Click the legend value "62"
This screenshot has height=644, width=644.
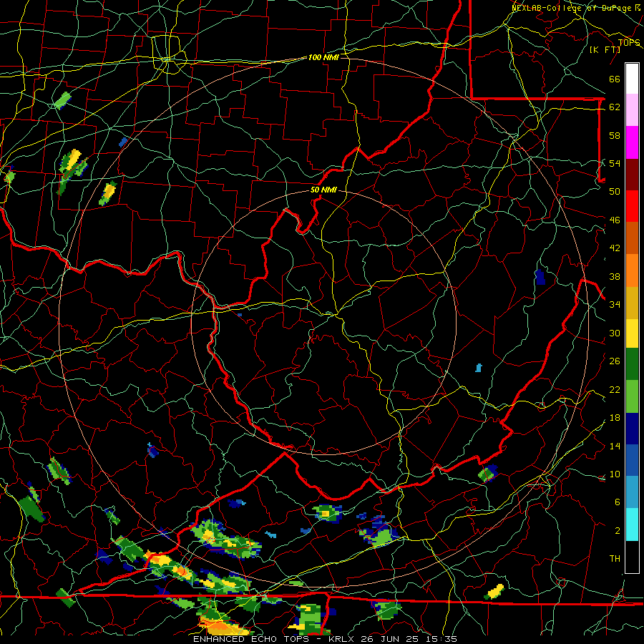pyautogui.click(x=615, y=107)
